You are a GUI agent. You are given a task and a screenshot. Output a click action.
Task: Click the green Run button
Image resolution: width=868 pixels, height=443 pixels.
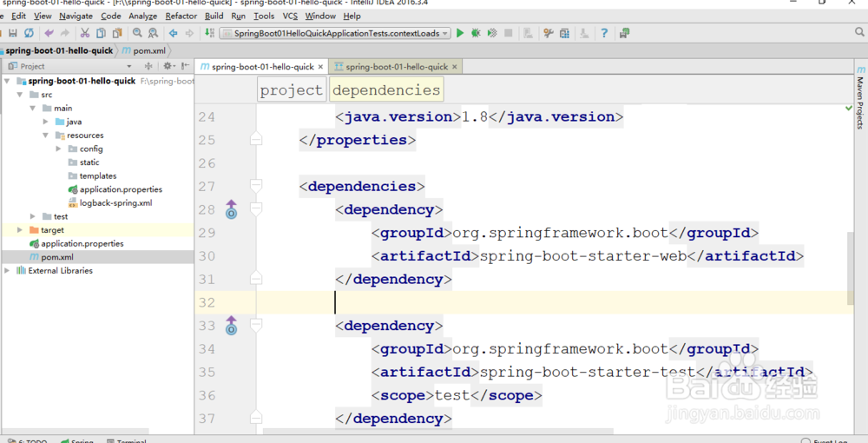(x=460, y=33)
